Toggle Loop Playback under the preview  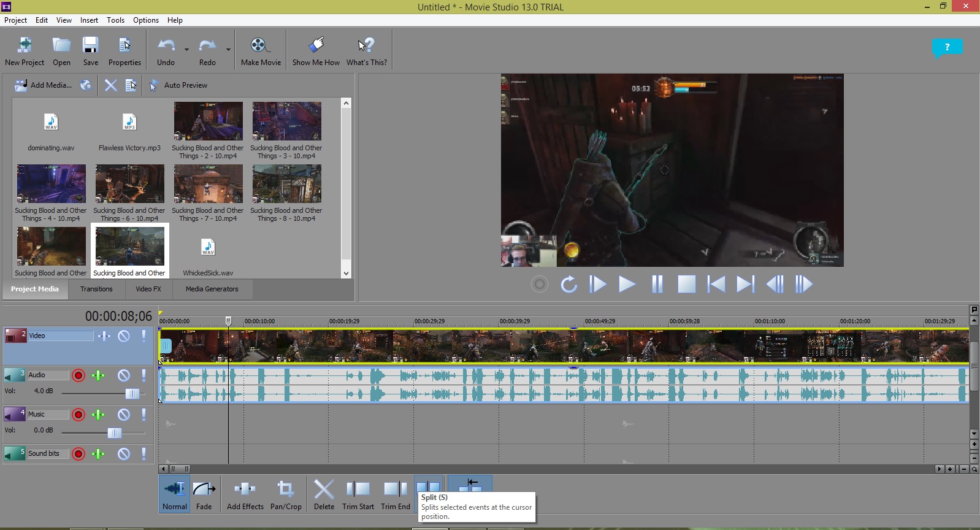pyautogui.click(x=568, y=284)
